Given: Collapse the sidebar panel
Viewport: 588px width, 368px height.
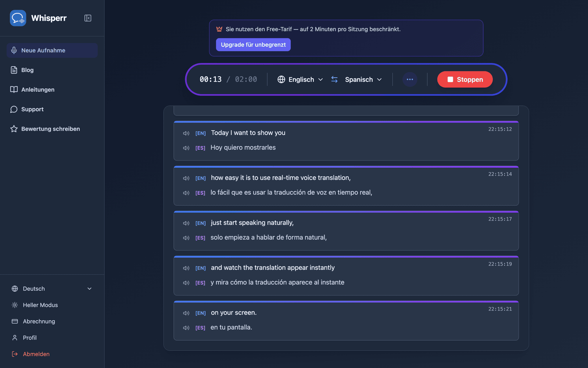Looking at the screenshot, I should 88,18.
